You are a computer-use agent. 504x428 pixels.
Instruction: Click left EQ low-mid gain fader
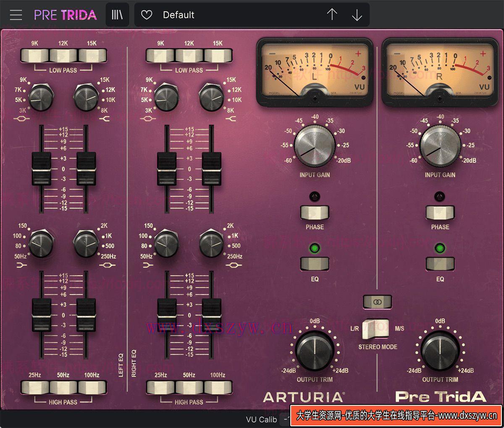[x=86, y=315]
